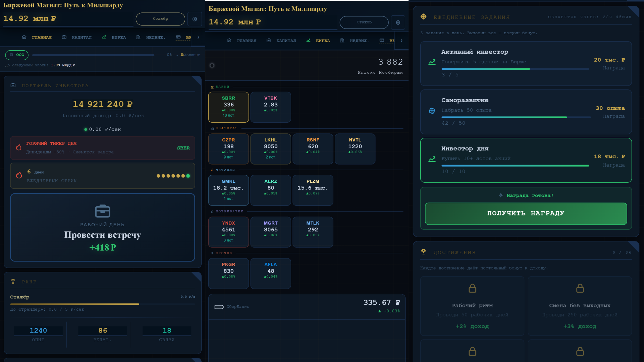The width and height of the screenshot is (644, 362).
Task: Click Провести встречу work day button
Action: tap(103, 227)
